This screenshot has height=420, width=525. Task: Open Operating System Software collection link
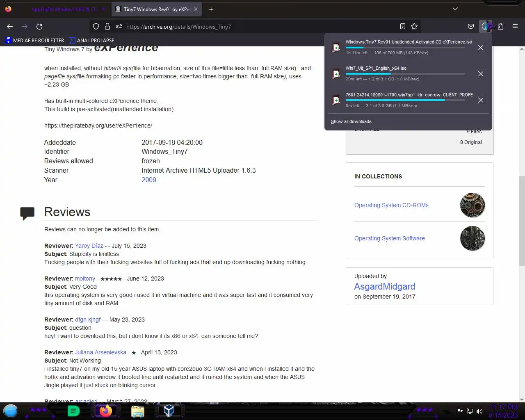pyautogui.click(x=390, y=238)
